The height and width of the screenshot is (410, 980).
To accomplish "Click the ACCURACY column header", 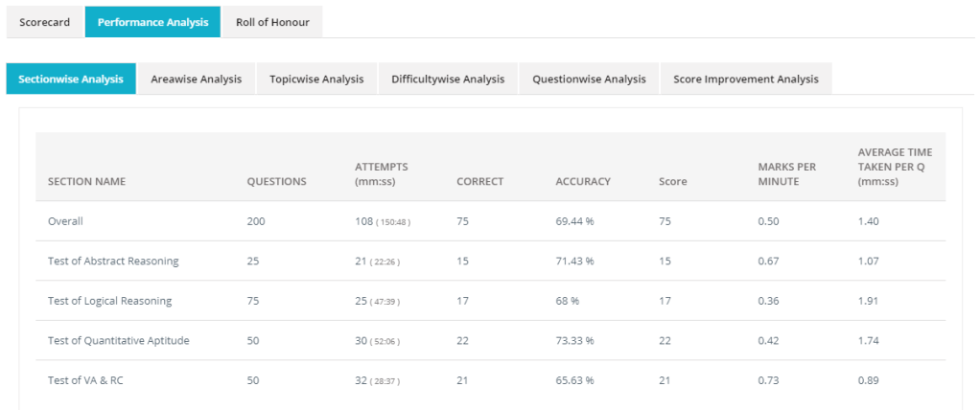I will pyautogui.click(x=582, y=181).
